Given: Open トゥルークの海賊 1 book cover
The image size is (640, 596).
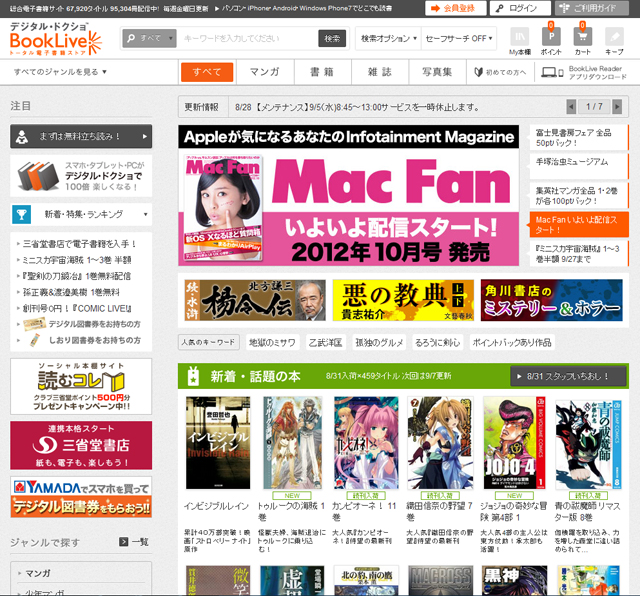Looking at the screenshot, I should coord(292,443).
